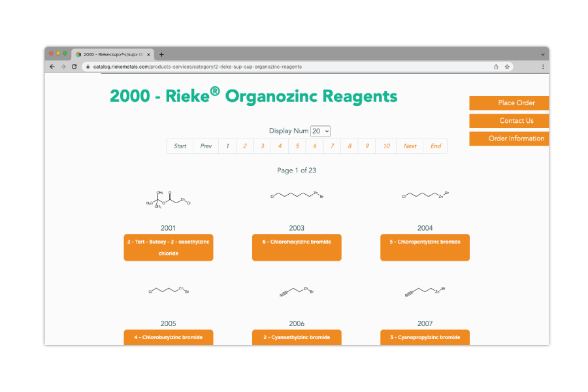Click the browser back arrow

52,67
